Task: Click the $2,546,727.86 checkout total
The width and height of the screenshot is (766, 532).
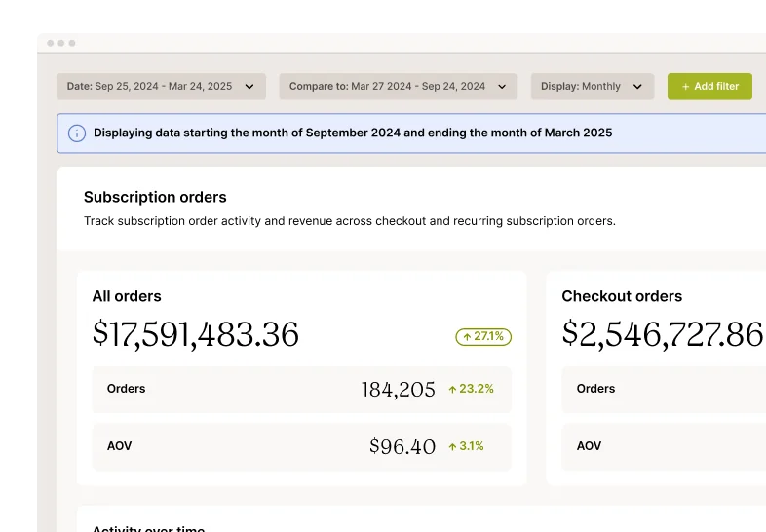Action: point(663,334)
